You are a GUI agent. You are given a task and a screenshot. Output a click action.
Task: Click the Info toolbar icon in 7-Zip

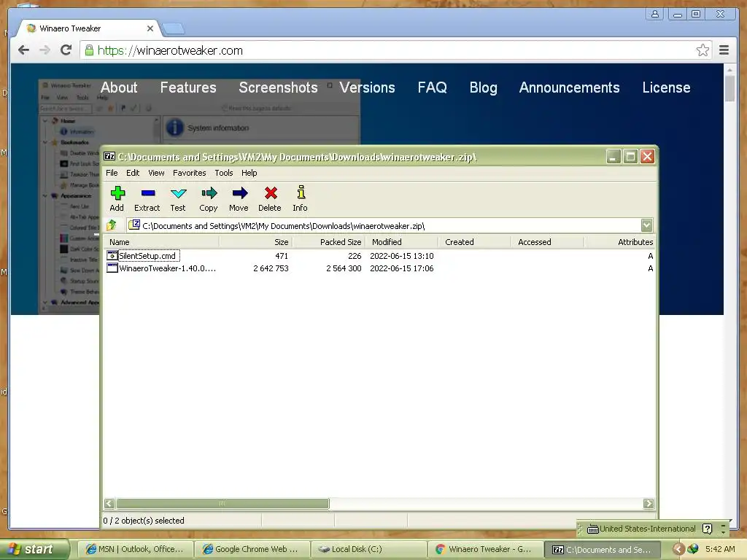pos(301,192)
